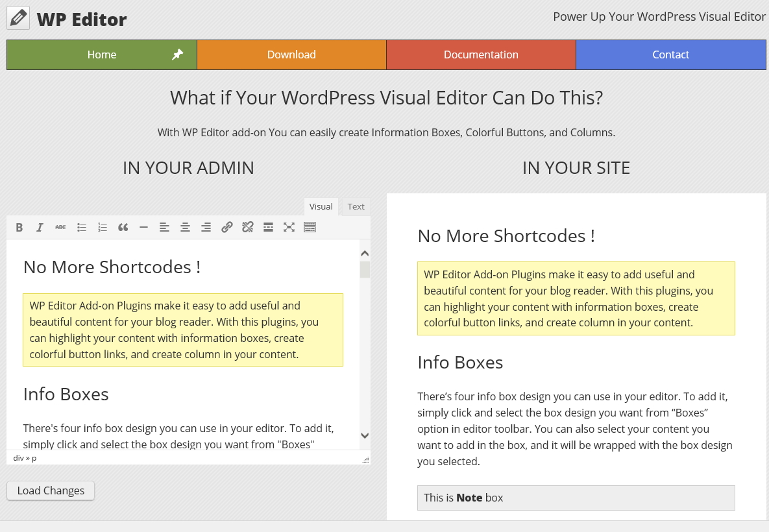Click the WP Editor pencil logo icon
The width and height of the screenshot is (769, 532).
(x=18, y=18)
